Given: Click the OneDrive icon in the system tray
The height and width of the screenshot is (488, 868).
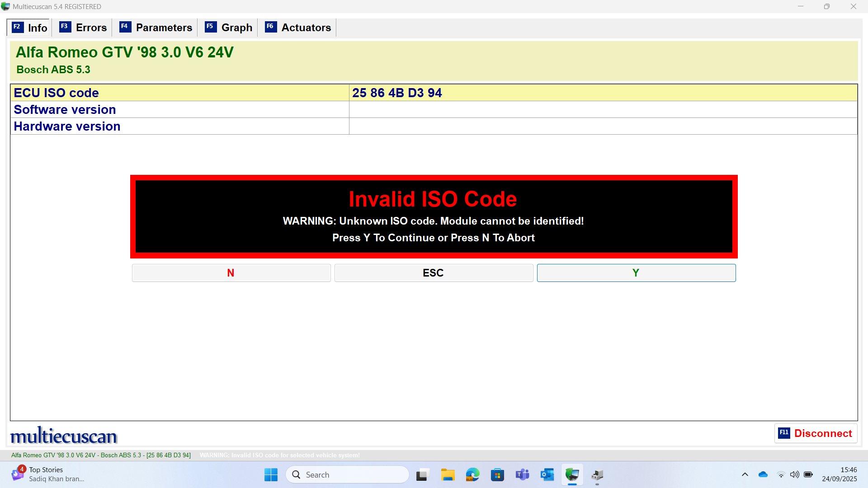Looking at the screenshot, I should click(763, 474).
